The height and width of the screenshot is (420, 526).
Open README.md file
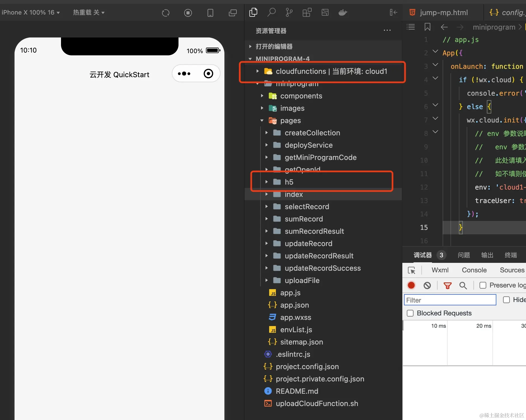tap(297, 391)
